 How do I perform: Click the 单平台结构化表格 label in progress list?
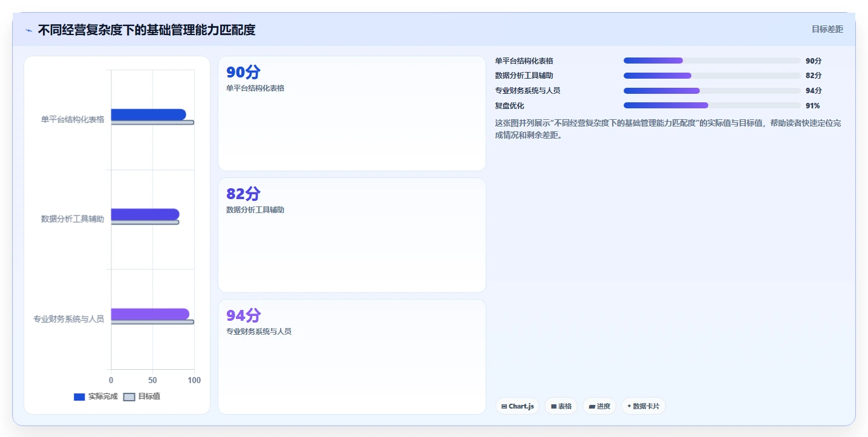pyautogui.click(x=524, y=61)
